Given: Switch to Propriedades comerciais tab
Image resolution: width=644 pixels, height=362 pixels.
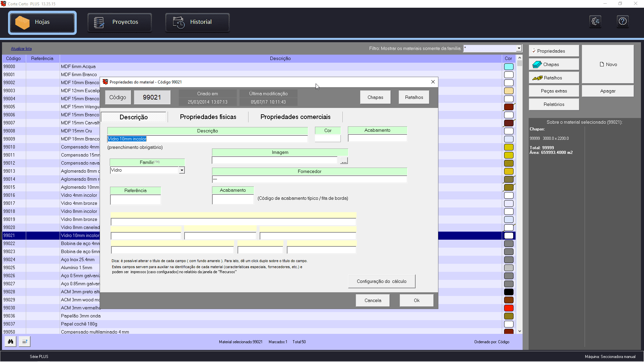Looking at the screenshot, I should tap(295, 117).
